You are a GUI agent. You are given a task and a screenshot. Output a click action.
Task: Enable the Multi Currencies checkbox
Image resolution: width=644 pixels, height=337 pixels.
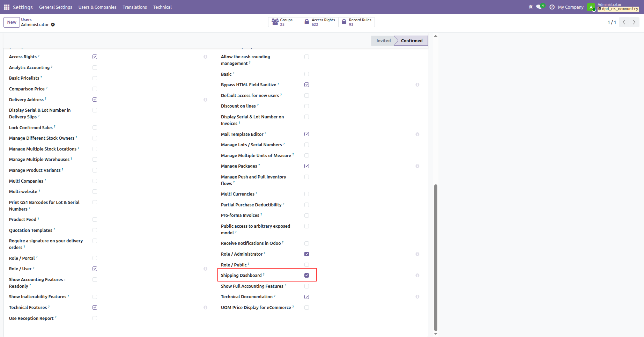306,194
